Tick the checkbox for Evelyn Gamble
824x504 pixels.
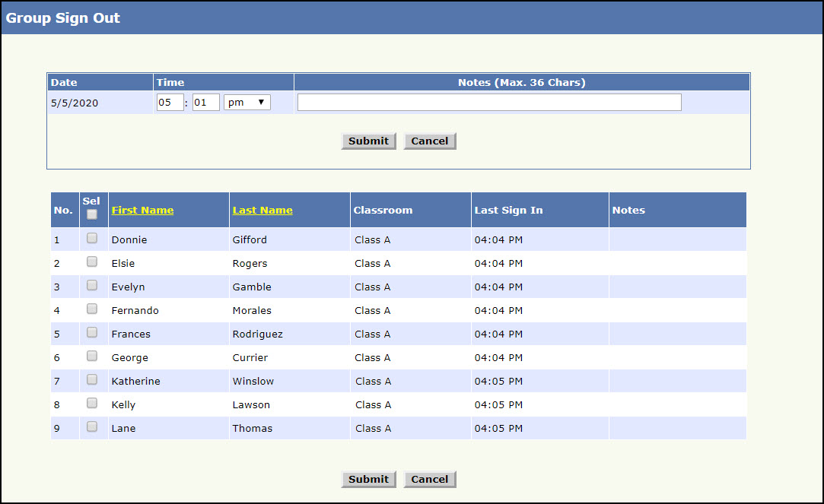(92, 285)
